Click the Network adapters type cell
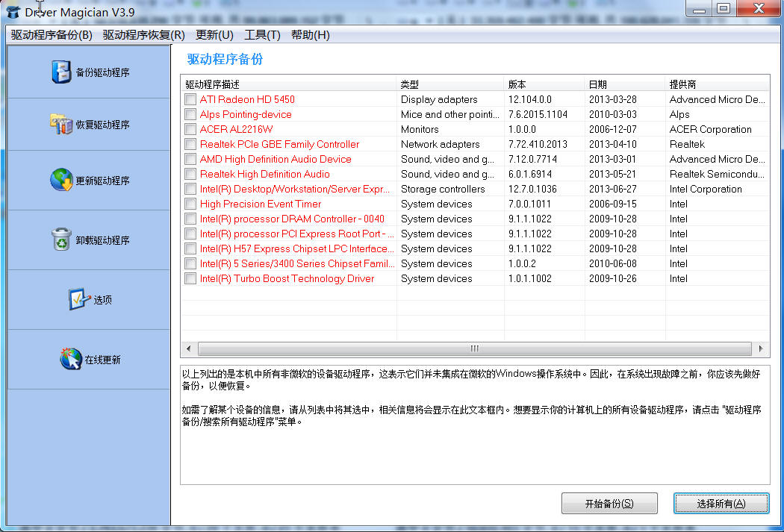The height and width of the screenshot is (532, 784). (x=440, y=144)
